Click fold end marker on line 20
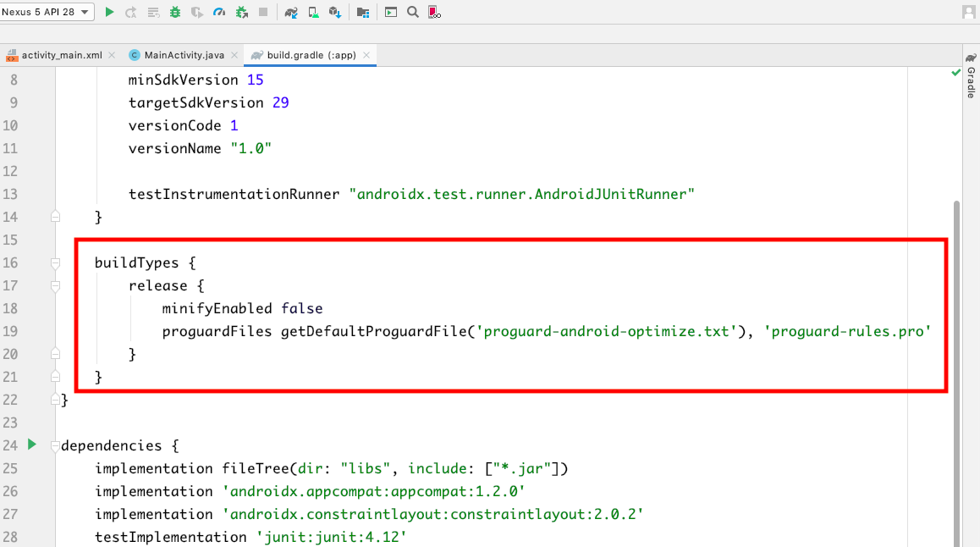Image resolution: width=980 pixels, height=547 pixels. click(56, 354)
